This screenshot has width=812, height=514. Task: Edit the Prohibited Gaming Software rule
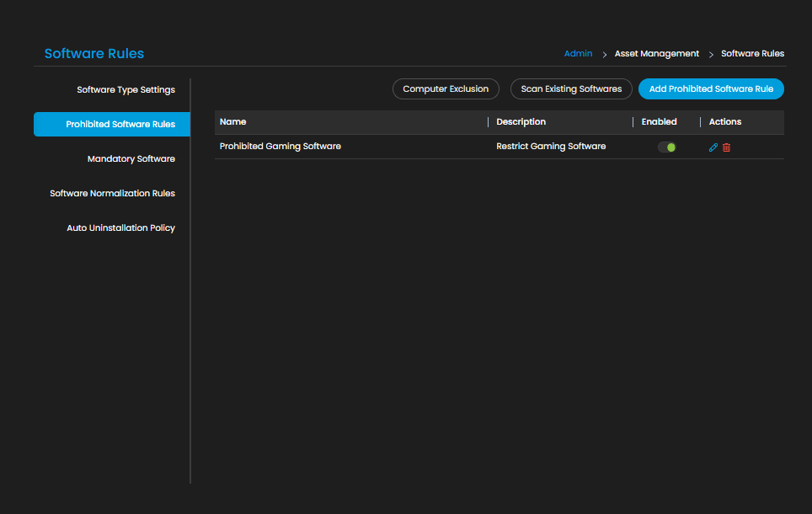point(713,147)
